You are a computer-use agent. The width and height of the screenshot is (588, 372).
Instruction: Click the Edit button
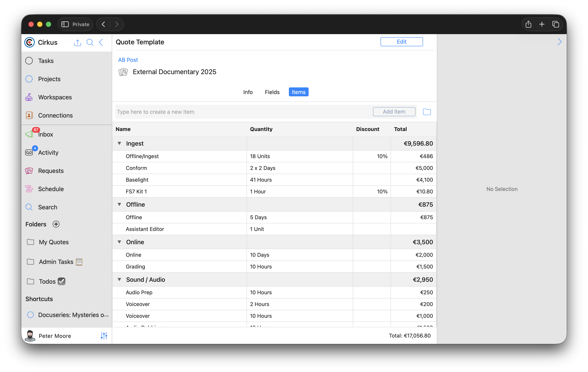401,42
